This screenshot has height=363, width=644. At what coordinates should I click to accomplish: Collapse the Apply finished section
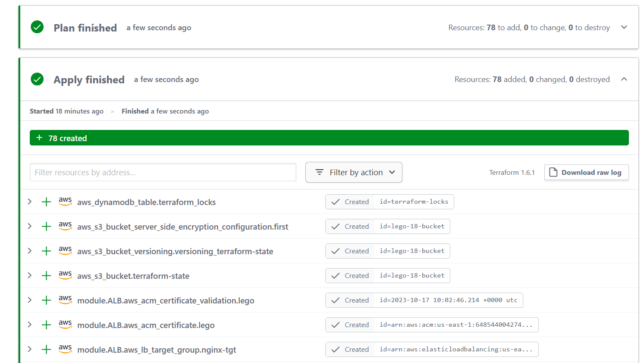(x=624, y=79)
